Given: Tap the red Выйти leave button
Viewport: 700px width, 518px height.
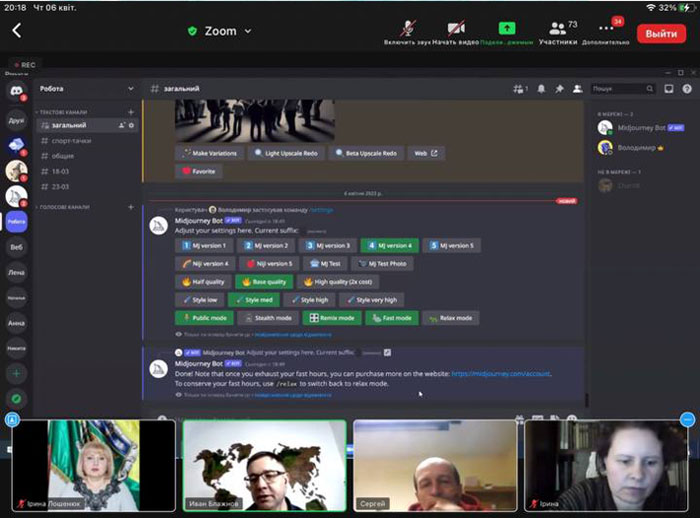Looking at the screenshot, I should 661,33.
